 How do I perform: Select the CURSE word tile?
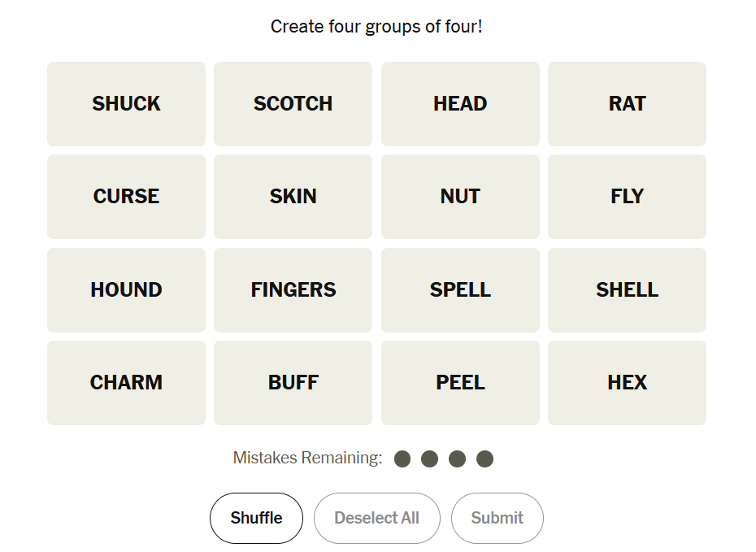(126, 197)
